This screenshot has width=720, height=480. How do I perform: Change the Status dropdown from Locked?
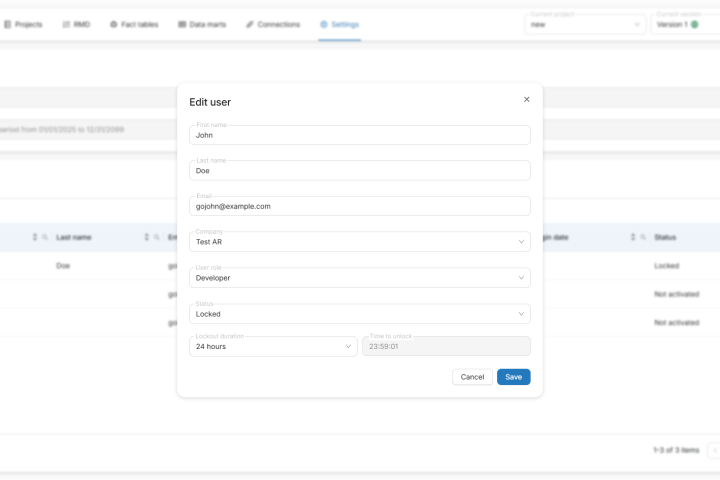(x=360, y=314)
